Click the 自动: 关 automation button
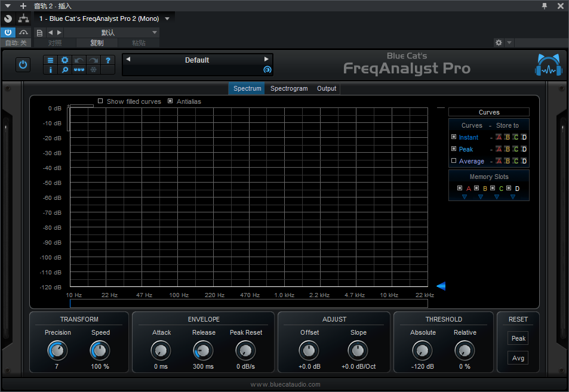569x392 pixels. click(x=16, y=43)
